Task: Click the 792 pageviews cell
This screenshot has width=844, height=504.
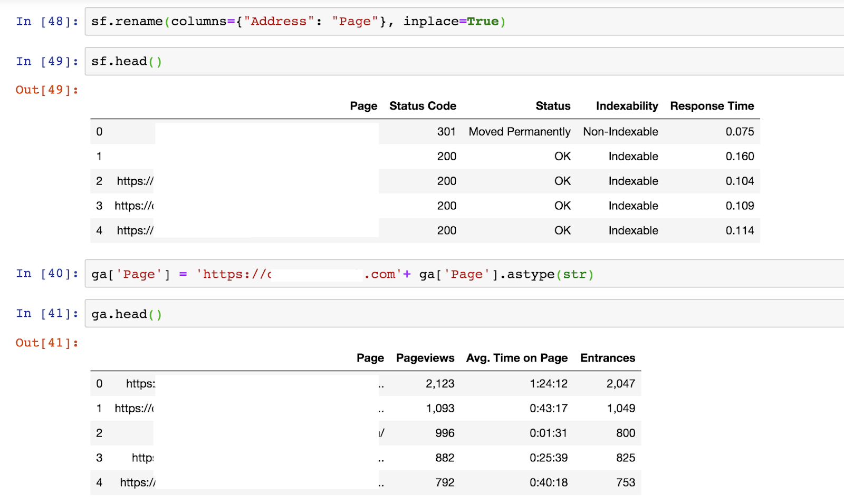Action: (x=445, y=483)
